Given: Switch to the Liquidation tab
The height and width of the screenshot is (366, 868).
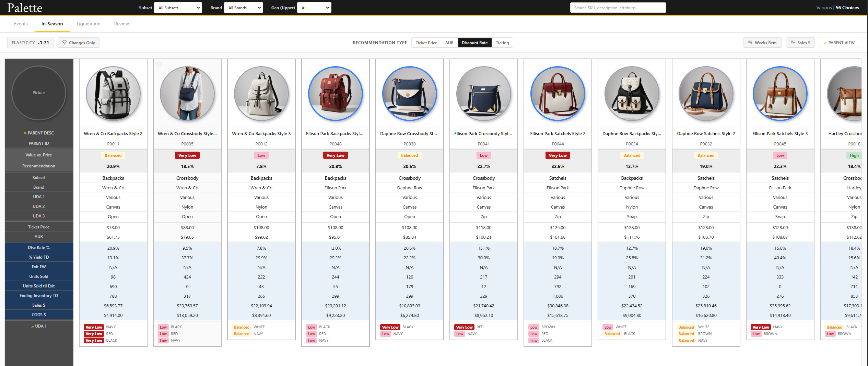Looking at the screenshot, I should [89, 24].
